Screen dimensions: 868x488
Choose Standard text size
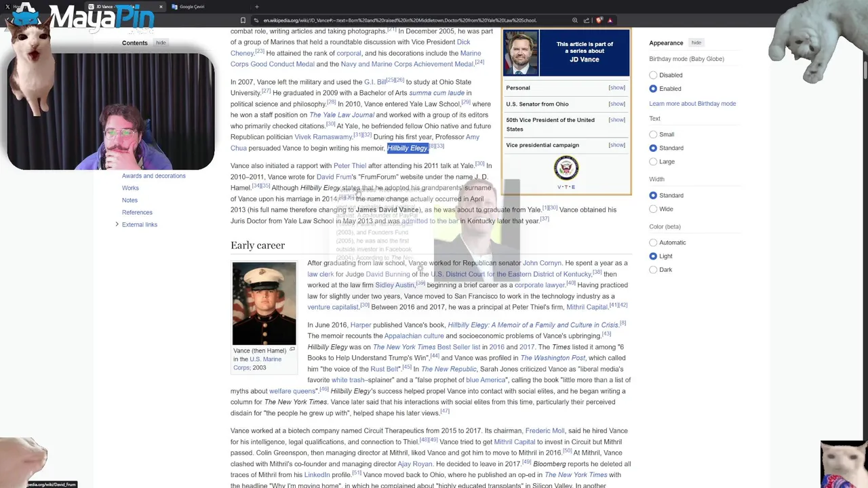pyautogui.click(x=653, y=148)
